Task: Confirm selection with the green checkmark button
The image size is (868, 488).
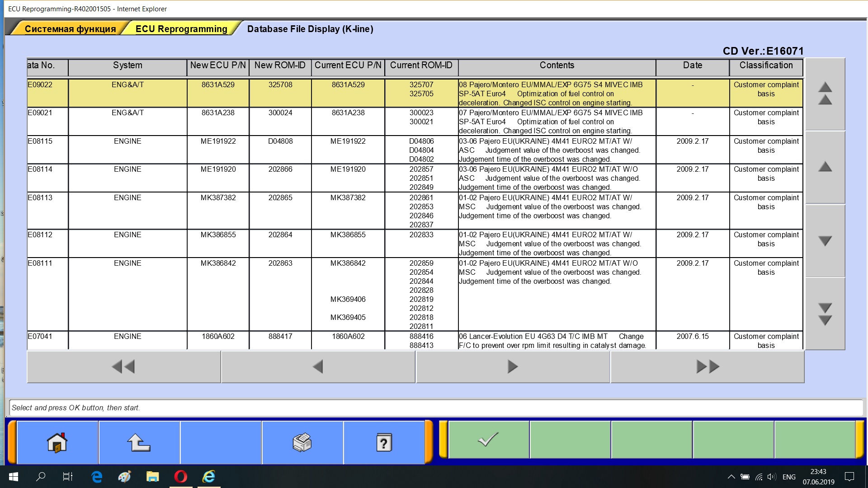Action: 488,440
